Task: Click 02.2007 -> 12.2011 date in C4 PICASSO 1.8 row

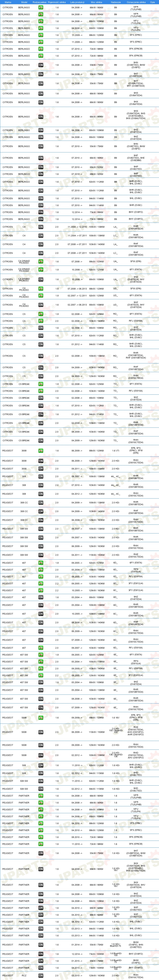Action: click(77, 296)
